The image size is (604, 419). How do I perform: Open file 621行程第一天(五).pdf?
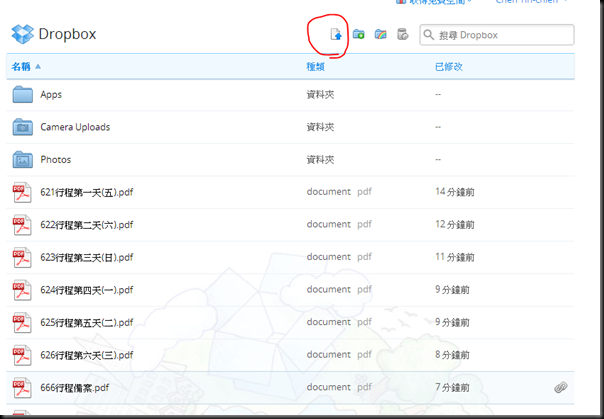[x=87, y=192]
